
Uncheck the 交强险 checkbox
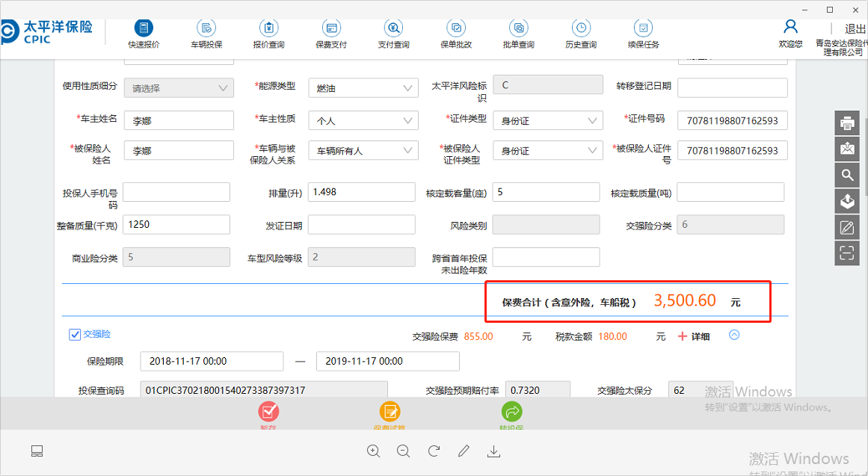[x=75, y=335]
